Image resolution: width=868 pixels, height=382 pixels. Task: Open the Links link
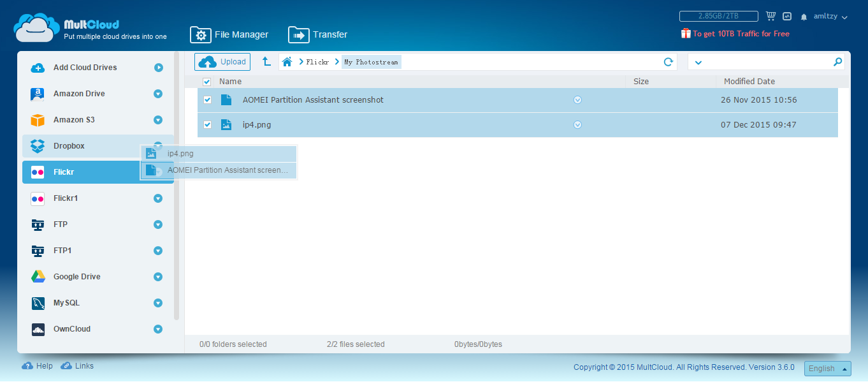[84, 366]
